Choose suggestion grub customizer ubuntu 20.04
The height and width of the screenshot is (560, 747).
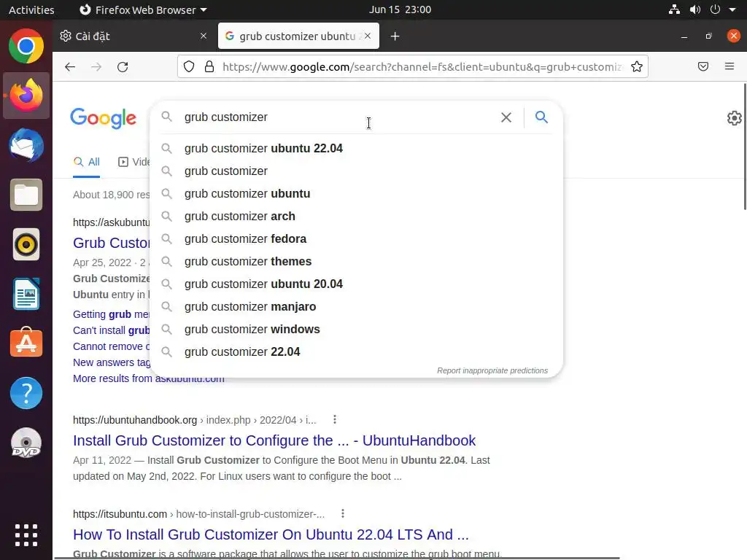pyautogui.click(x=356, y=284)
